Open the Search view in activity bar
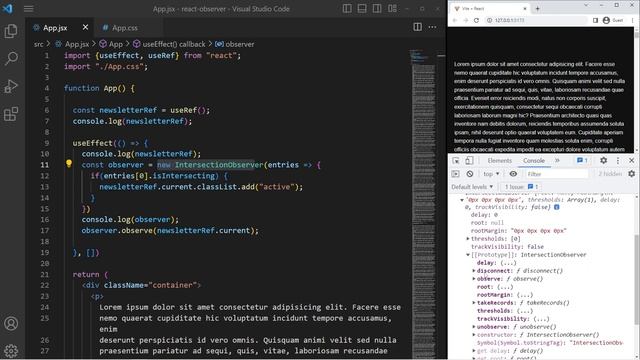640x360 pixels. [11, 58]
